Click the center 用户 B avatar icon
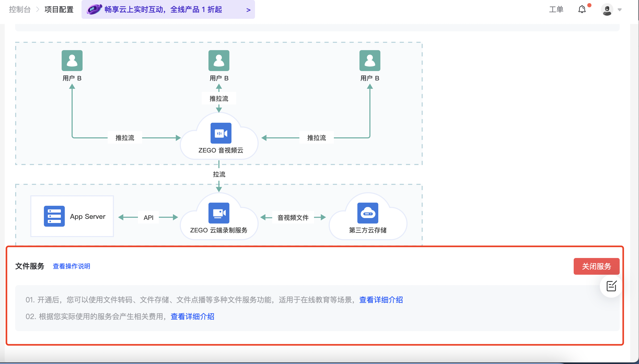The width and height of the screenshot is (639, 364). 219,61
